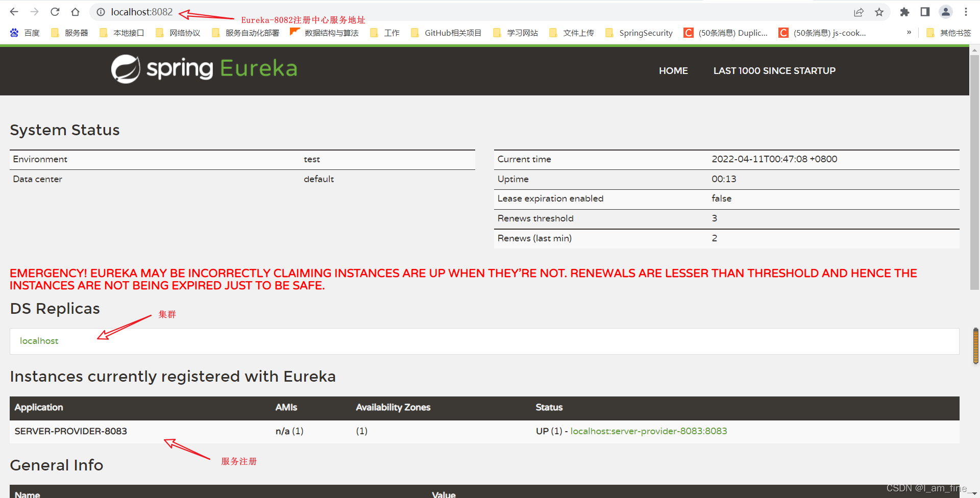Open the user profile avatar

(x=946, y=12)
